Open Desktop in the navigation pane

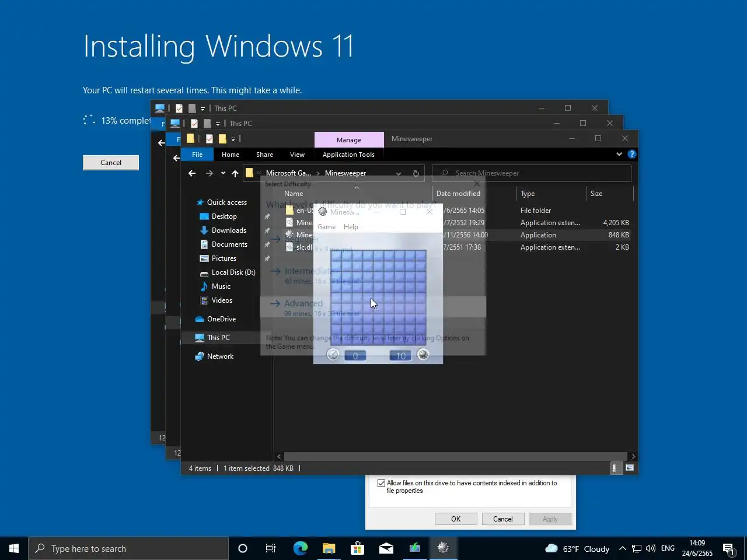[x=224, y=216]
